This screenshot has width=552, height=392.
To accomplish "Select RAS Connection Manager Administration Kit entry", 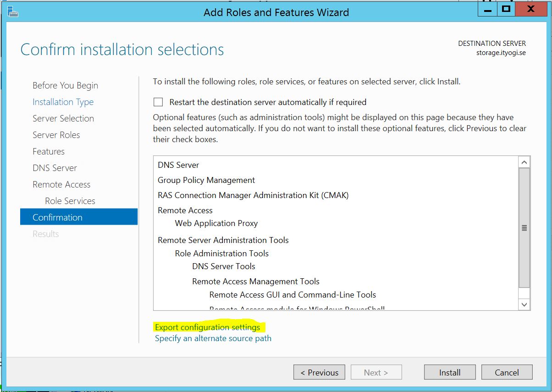I will (253, 195).
